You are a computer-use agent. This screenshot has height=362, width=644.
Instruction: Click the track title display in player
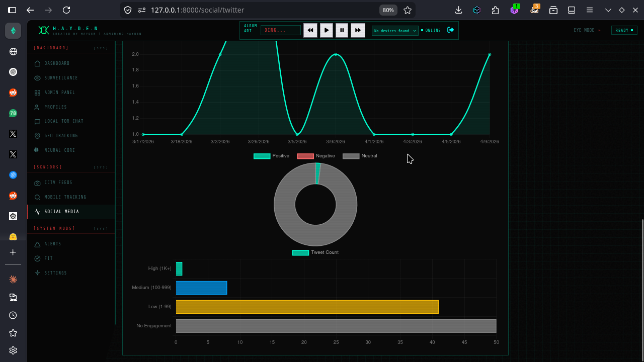click(x=281, y=30)
